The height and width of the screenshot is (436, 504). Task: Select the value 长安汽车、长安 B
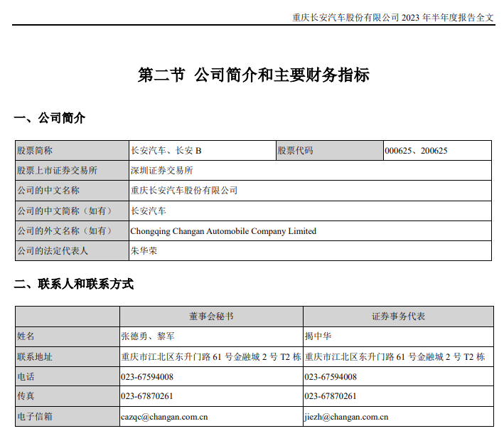click(166, 151)
